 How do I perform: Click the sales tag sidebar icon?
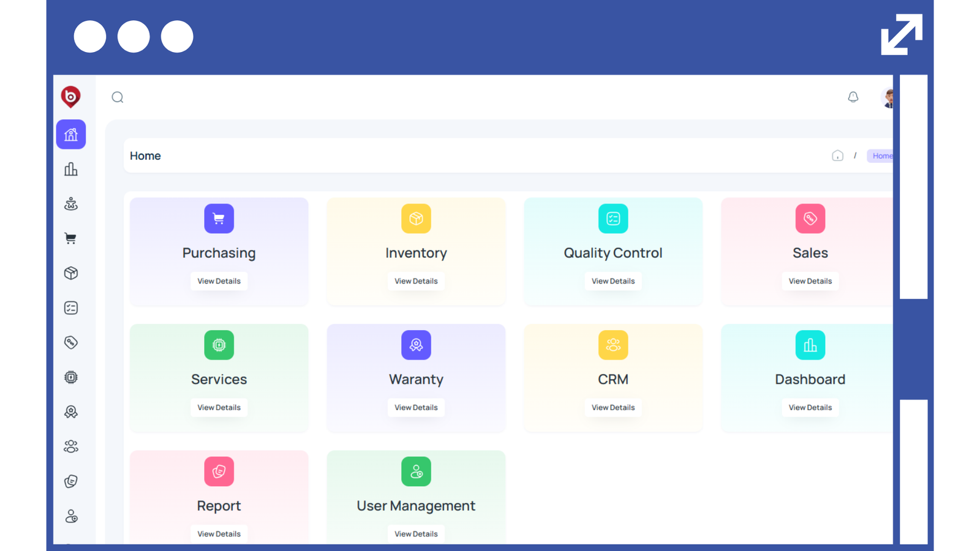coord(71,343)
